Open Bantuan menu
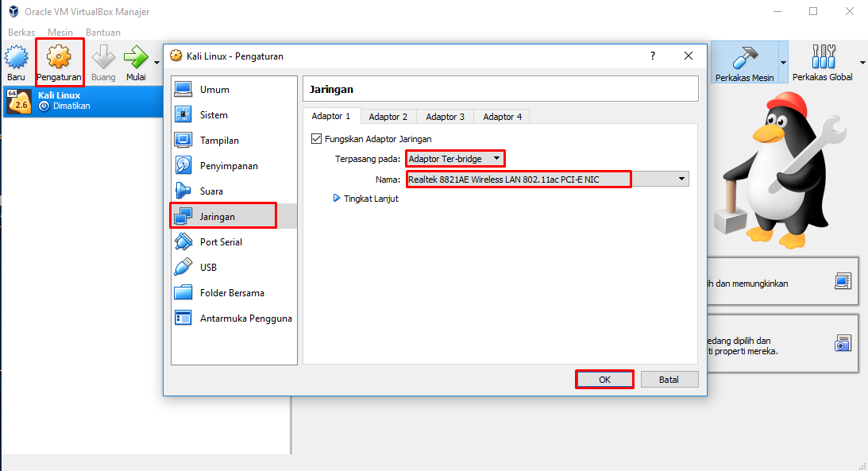The height and width of the screenshot is (471, 868). click(103, 33)
